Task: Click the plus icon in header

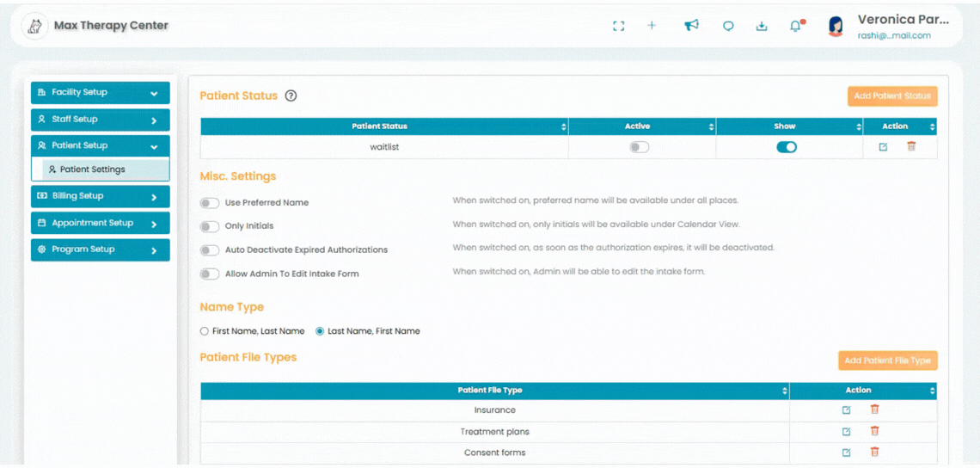Action: [x=652, y=26]
